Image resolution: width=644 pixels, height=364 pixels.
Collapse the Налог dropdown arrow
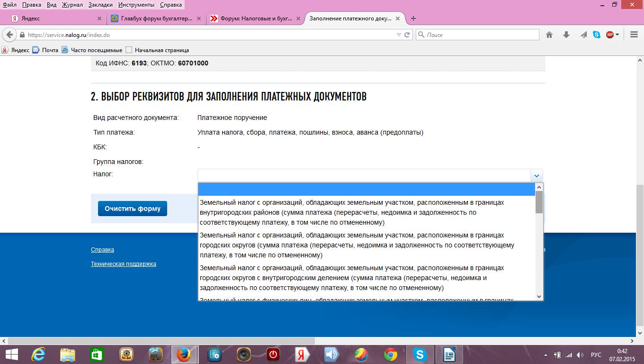tap(536, 176)
